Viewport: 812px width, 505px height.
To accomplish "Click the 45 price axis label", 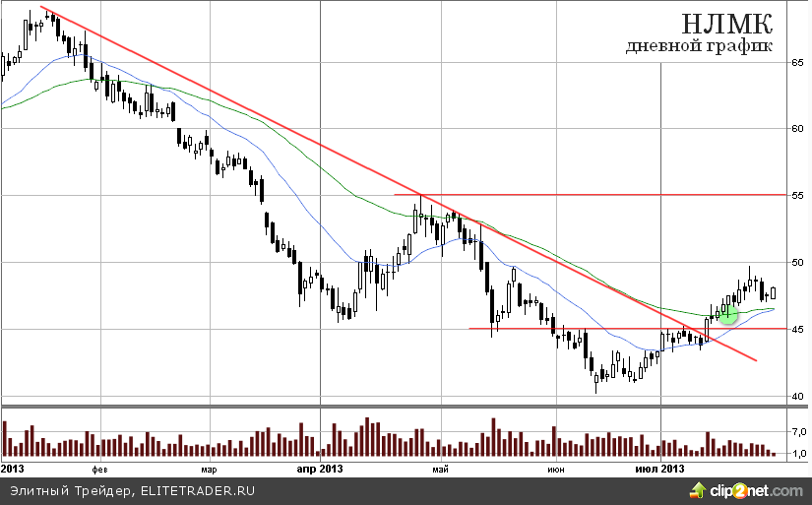I will 798,330.
